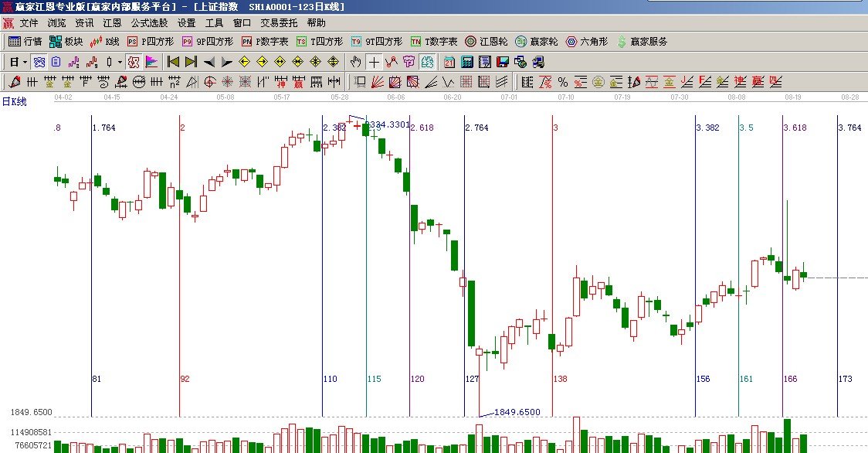Toggle the pressed red pattern button
Image resolution: width=868 pixels, height=453 pixels.
coord(134,62)
